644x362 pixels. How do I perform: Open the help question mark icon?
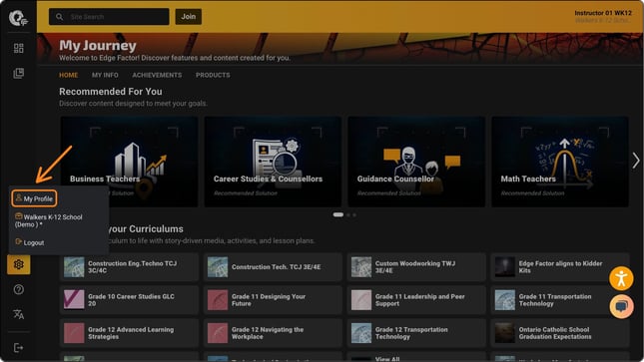click(19, 290)
